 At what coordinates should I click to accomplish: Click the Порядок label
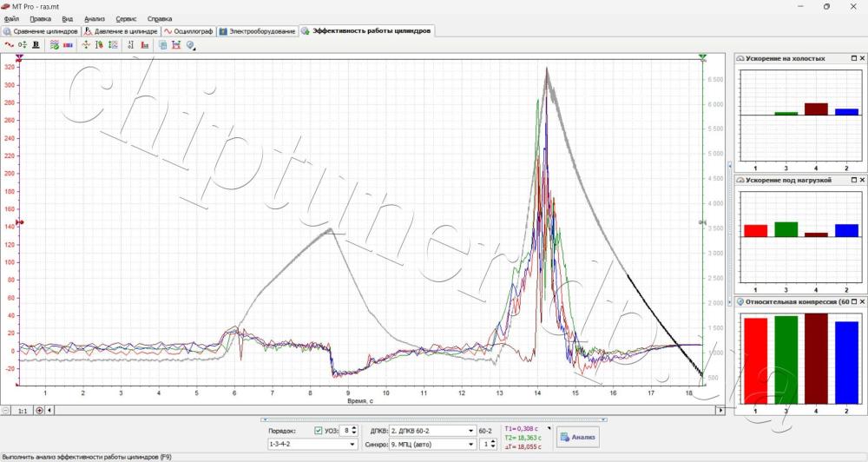[282, 431]
